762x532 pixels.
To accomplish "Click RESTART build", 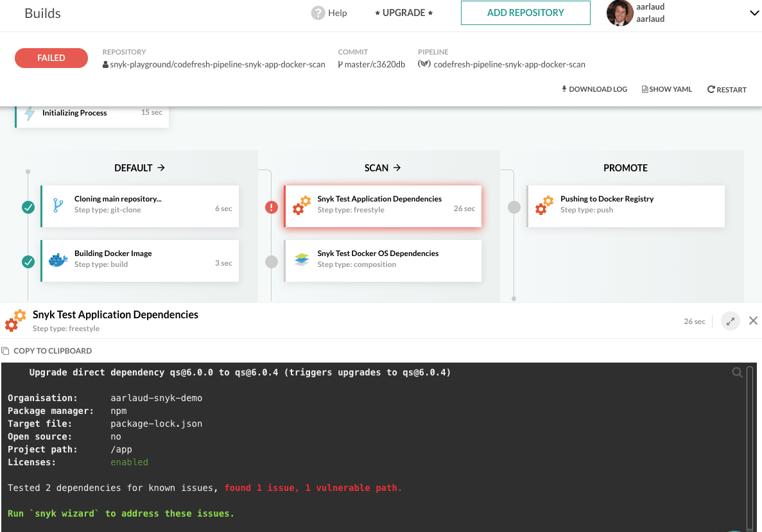I will [727, 89].
